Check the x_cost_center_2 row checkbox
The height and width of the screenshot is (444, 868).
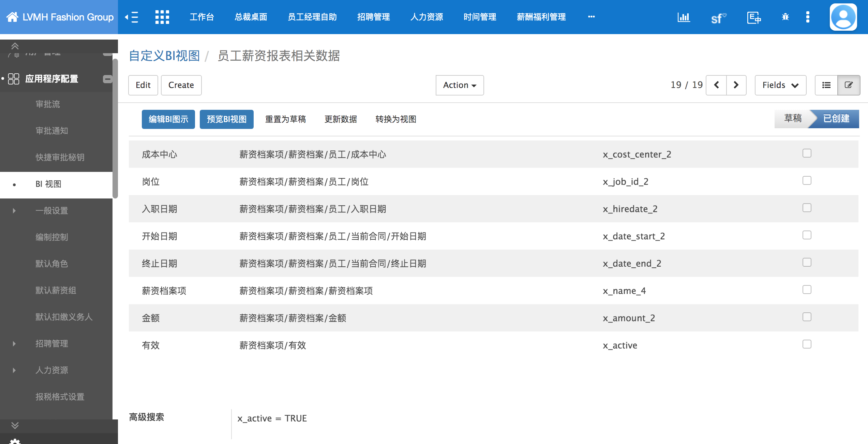point(807,153)
